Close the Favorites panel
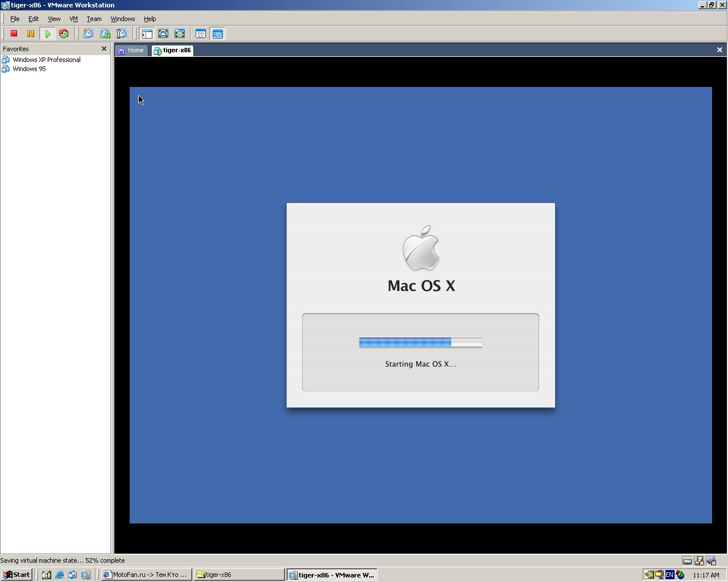 tap(104, 49)
